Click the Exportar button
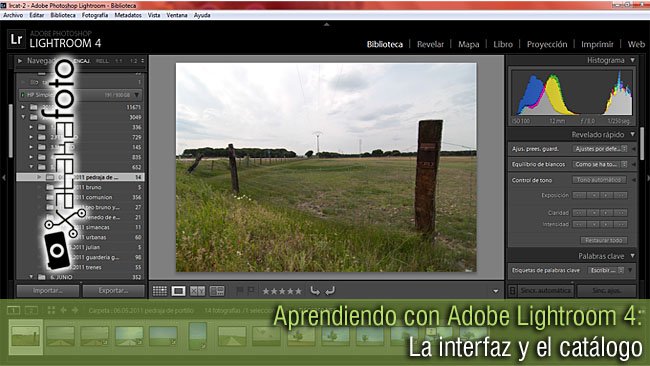The height and width of the screenshot is (366, 650). 114,291
